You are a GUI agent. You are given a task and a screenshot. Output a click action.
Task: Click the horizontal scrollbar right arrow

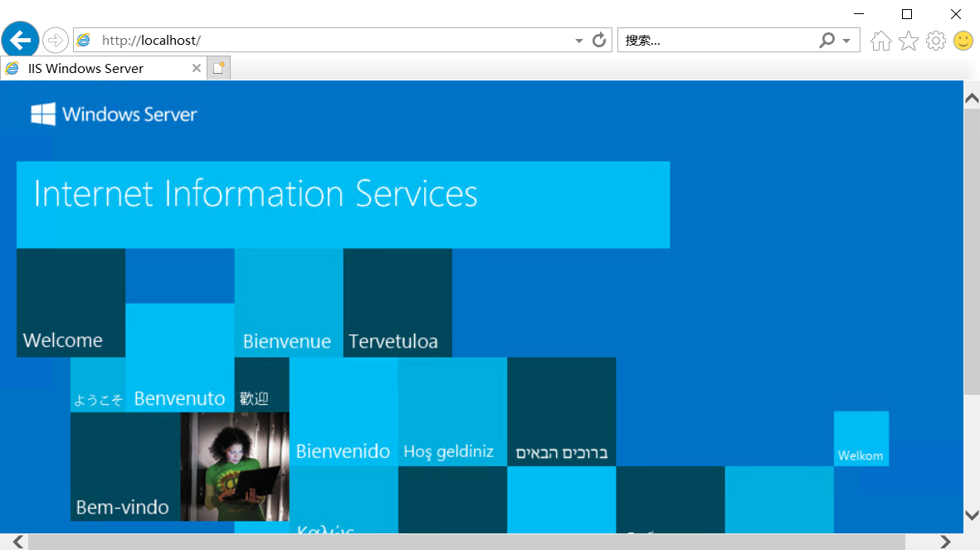946,541
